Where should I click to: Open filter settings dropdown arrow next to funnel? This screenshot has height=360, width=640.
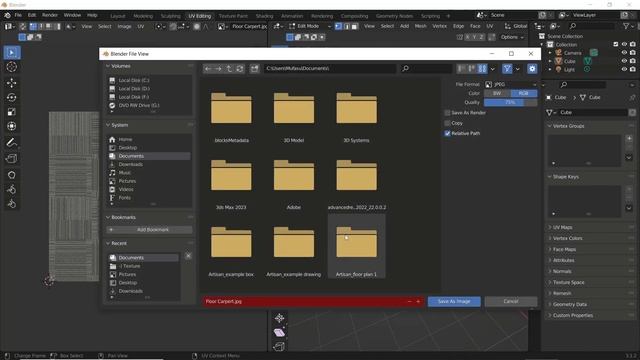(x=518, y=69)
